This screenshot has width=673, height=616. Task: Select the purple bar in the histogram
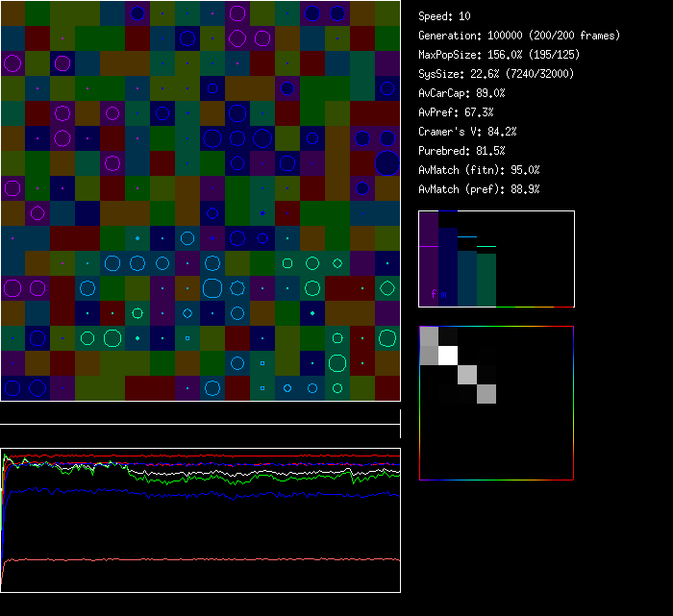tap(429, 276)
